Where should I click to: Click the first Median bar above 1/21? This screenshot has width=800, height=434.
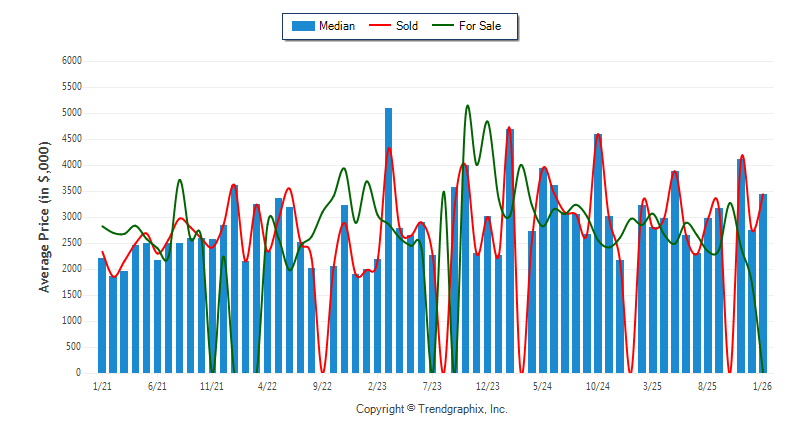pos(102,315)
